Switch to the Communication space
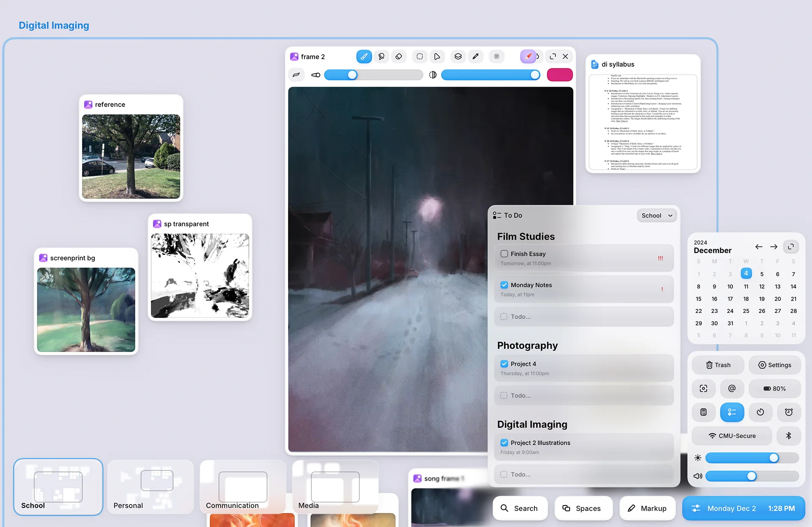Image resolution: width=812 pixels, height=527 pixels. click(x=243, y=487)
